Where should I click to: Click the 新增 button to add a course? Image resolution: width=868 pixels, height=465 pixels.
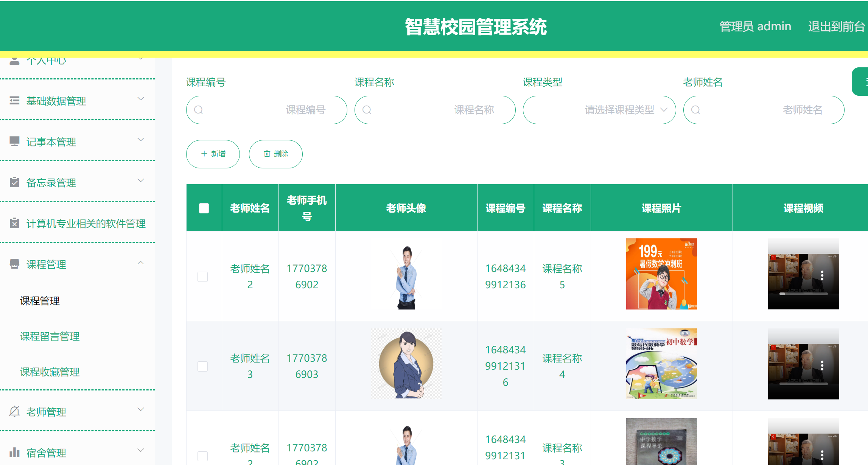pyautogui.click(x=213, y=154)
